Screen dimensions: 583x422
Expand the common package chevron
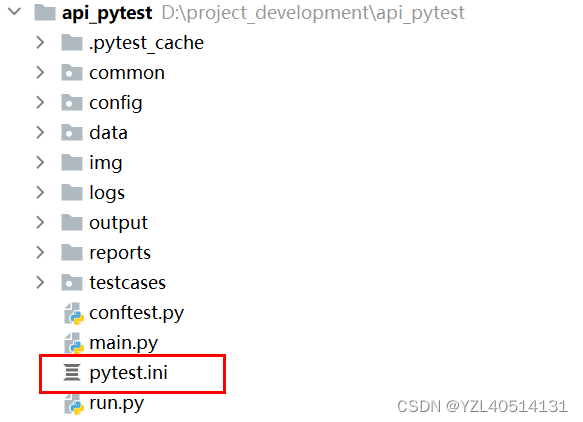(40, 73)
